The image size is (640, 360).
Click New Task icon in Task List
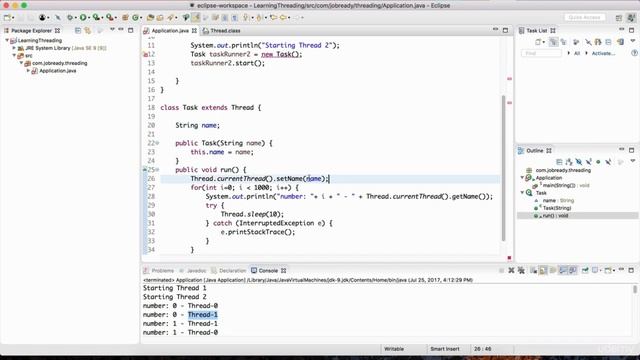tap(538, 42)
